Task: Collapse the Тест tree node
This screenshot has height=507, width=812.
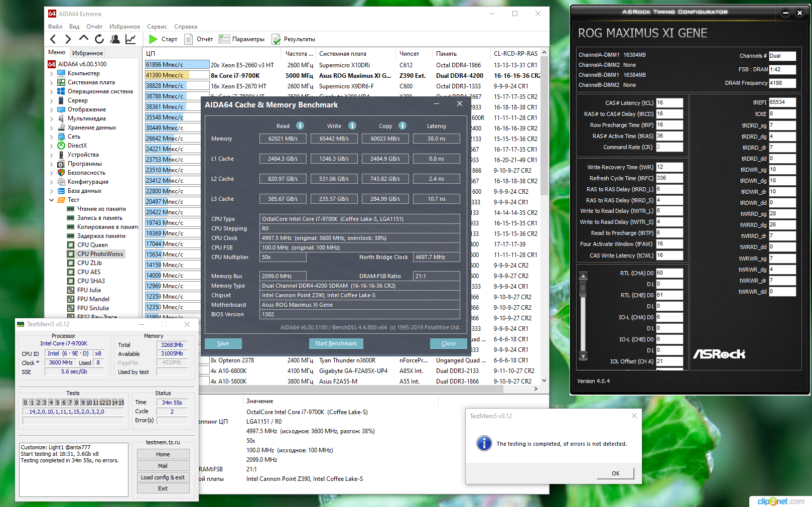Action: click(51, 200)
